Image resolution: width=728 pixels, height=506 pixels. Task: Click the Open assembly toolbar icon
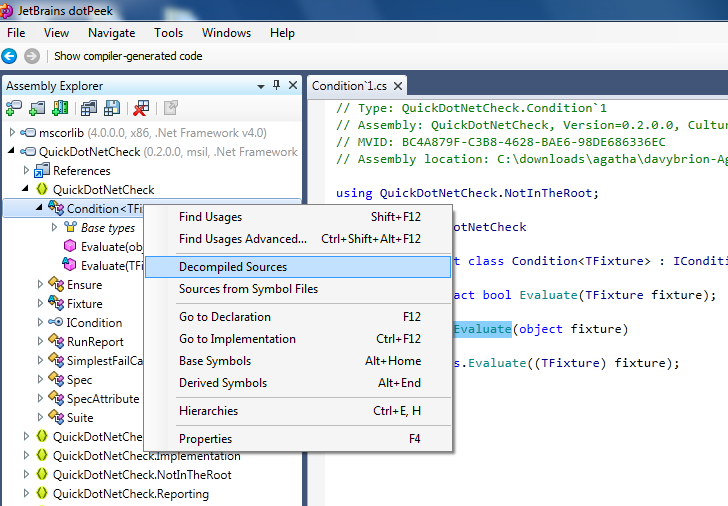click(x=13, y=108)
